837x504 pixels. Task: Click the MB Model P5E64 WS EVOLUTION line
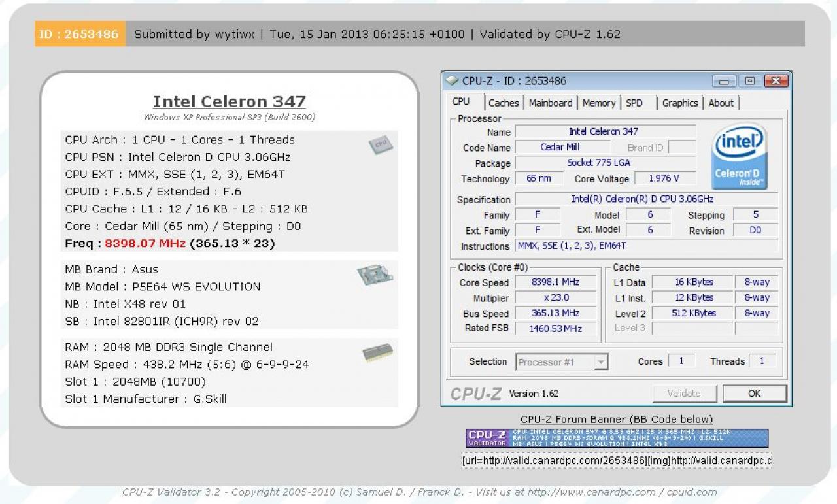pos(163,287)
